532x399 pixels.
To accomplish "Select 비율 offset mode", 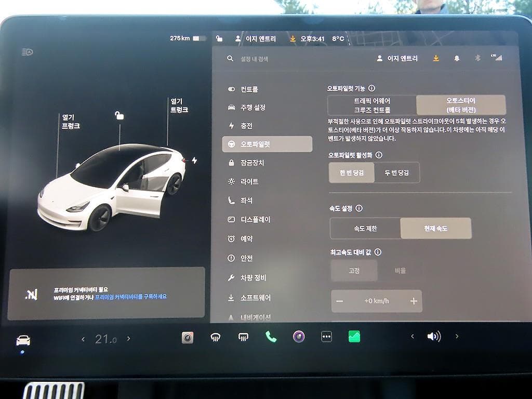I will (x=400, y=270).
